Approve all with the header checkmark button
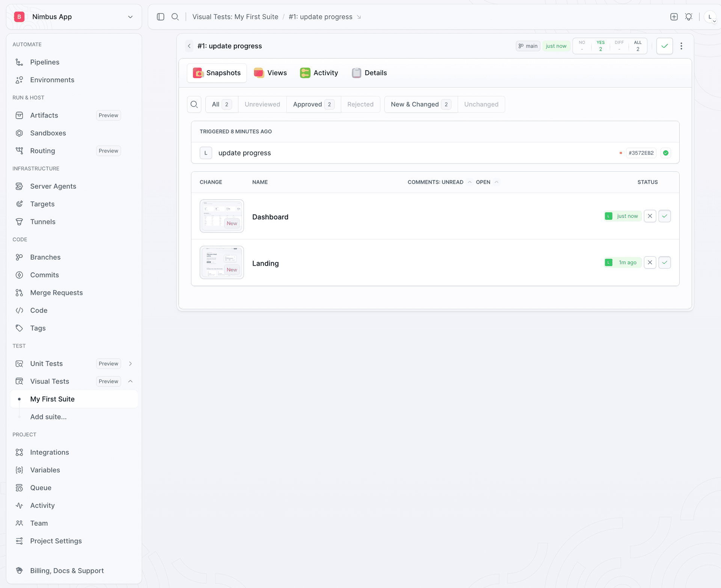The image size is (721, 588). point(665,46)
